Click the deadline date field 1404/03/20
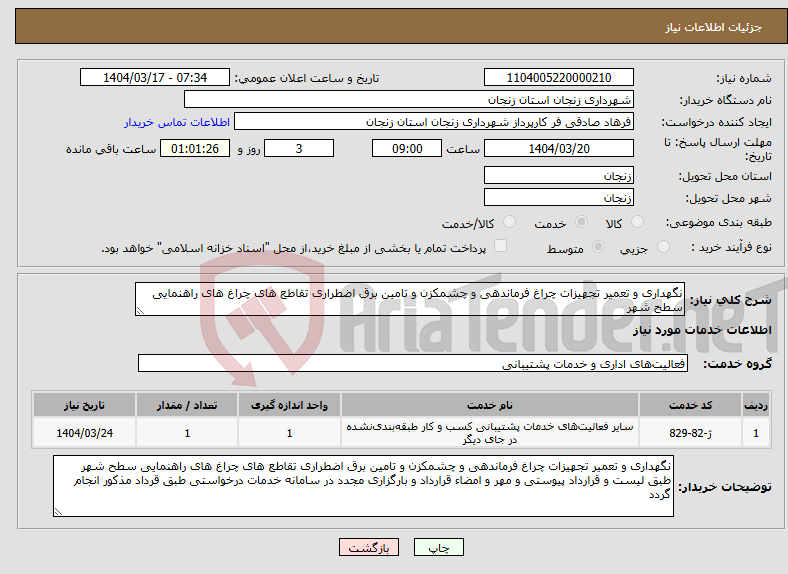The image size is (788, 574). click(558, 149)
